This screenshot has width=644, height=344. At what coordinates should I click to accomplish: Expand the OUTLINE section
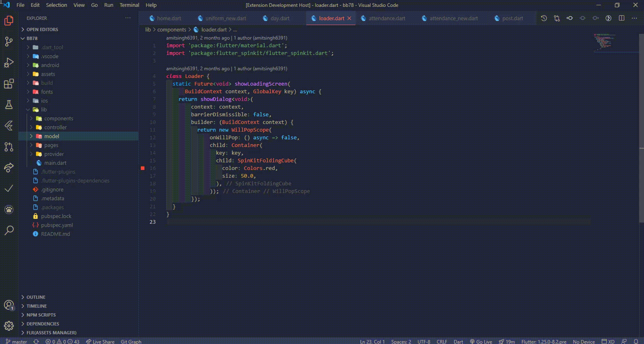36,297
